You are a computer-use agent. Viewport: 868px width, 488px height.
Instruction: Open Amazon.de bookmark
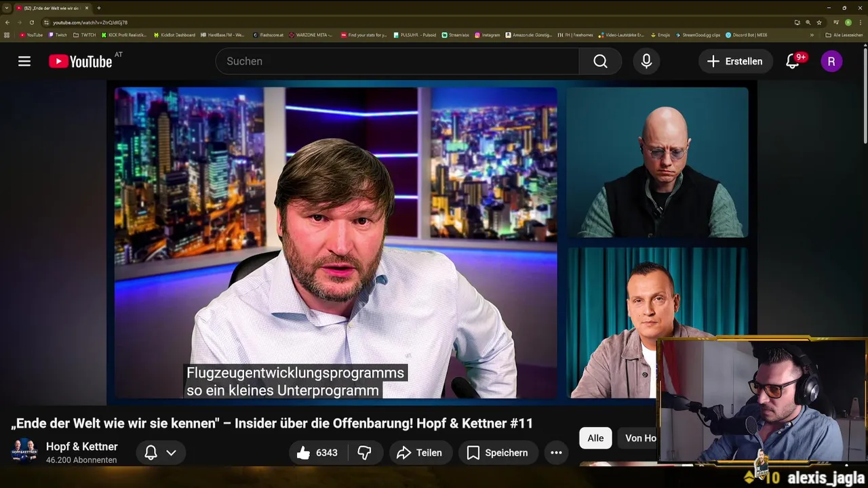coord(529,35)
